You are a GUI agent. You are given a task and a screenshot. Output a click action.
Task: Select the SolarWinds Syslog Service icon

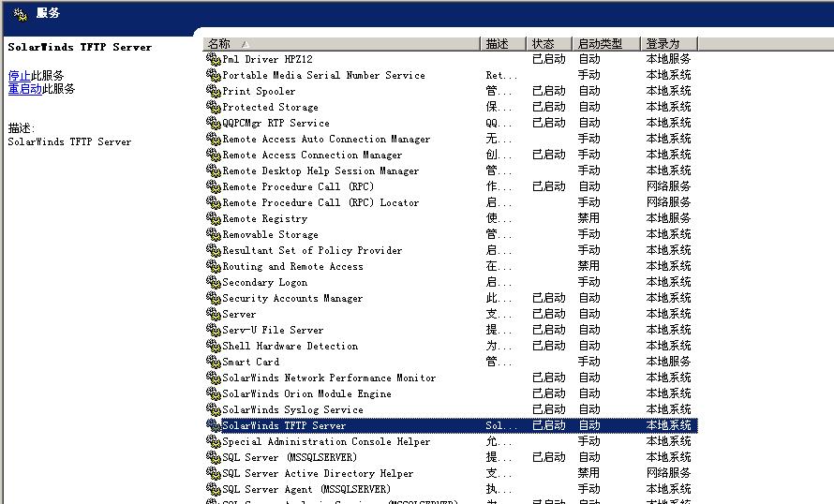click(x=213, y=410)
